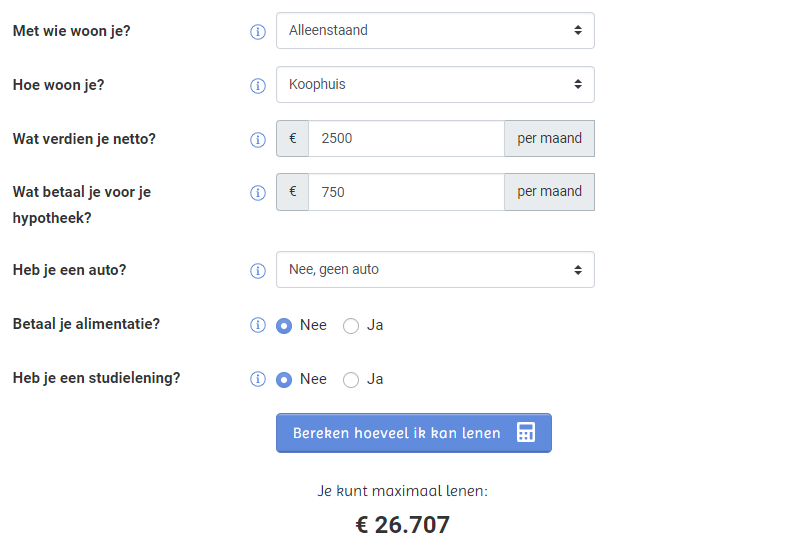Show info for hypotheek payment question
801x552 pixels.
257,193
